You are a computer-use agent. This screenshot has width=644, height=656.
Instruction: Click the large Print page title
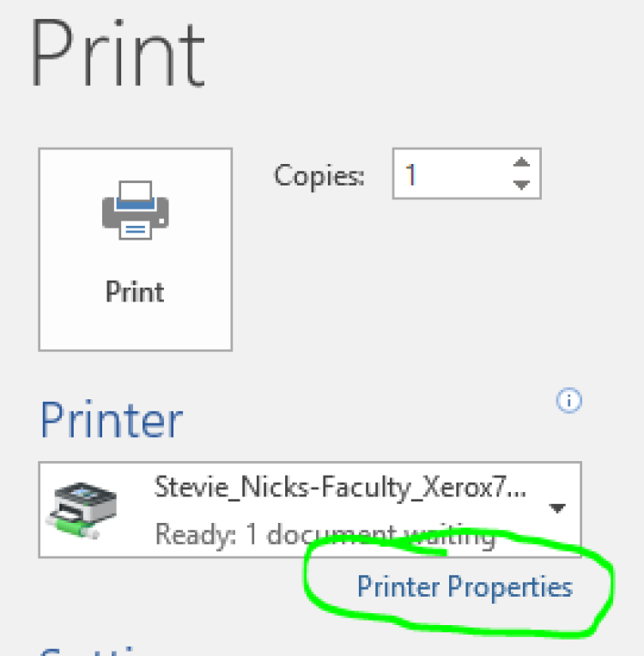[118, 52]
